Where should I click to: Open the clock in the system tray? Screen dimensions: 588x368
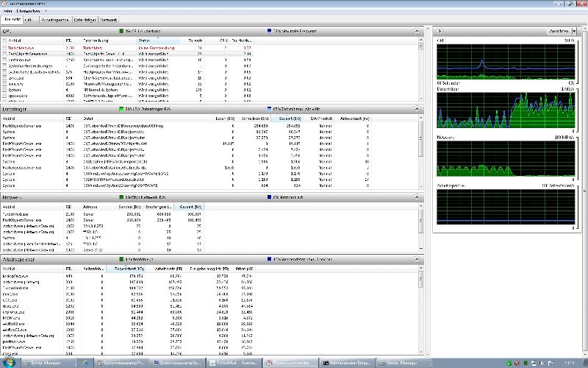(568, 363)
